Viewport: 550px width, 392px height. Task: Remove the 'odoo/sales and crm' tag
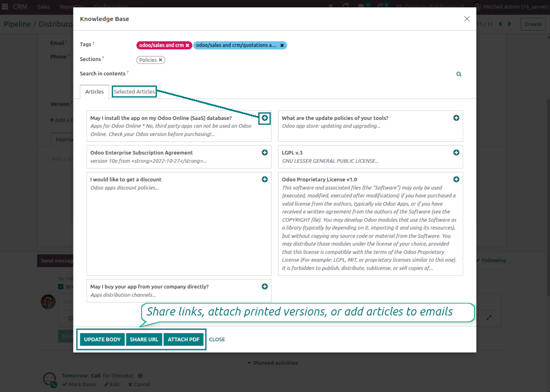[188, 45]
